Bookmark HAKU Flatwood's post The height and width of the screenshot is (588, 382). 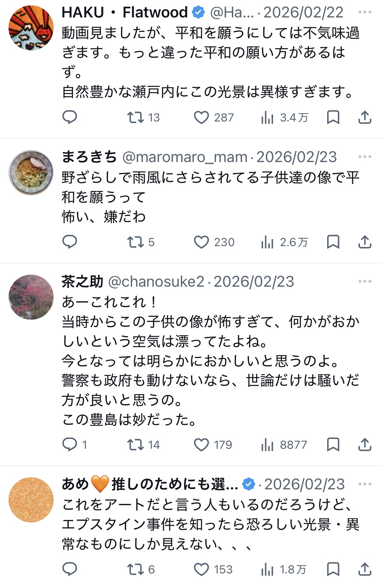[x=333, y=117]
